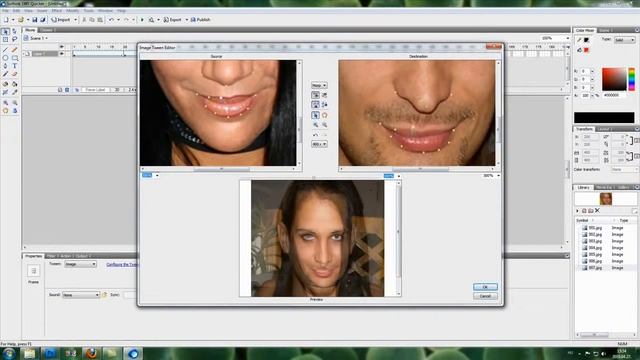Click the red gradient color picker square

tap(614, 79)
